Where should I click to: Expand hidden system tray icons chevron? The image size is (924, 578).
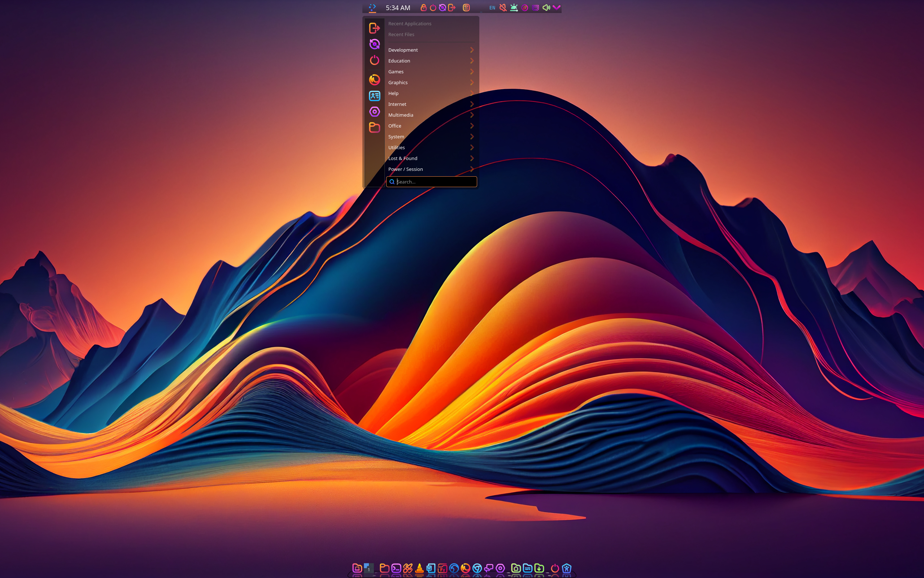coord(557,7)
